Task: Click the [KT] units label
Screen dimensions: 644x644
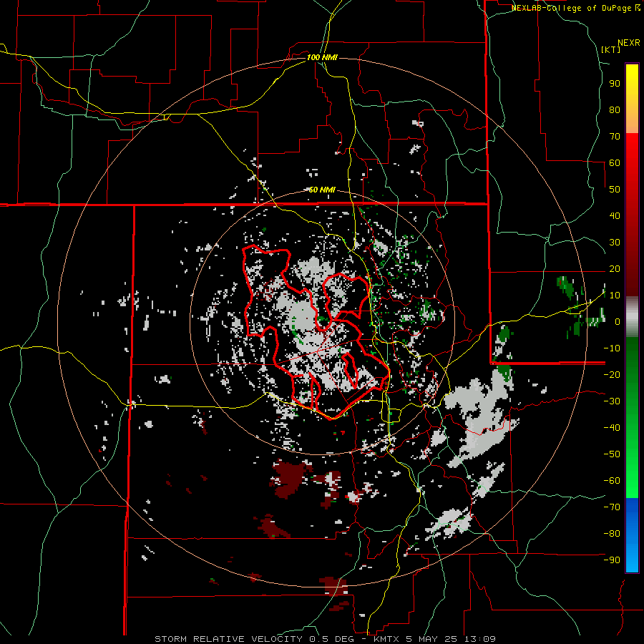Action: (x=611, y=49)
